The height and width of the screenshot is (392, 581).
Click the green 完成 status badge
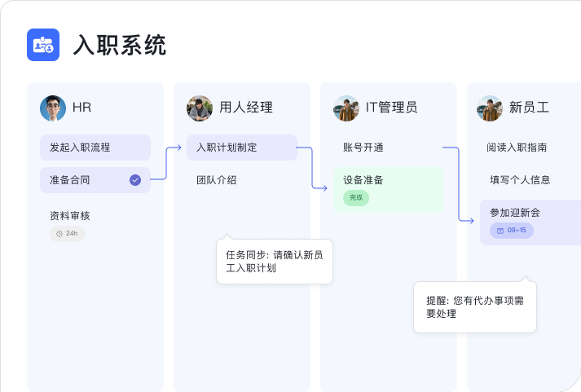(356, 197)
